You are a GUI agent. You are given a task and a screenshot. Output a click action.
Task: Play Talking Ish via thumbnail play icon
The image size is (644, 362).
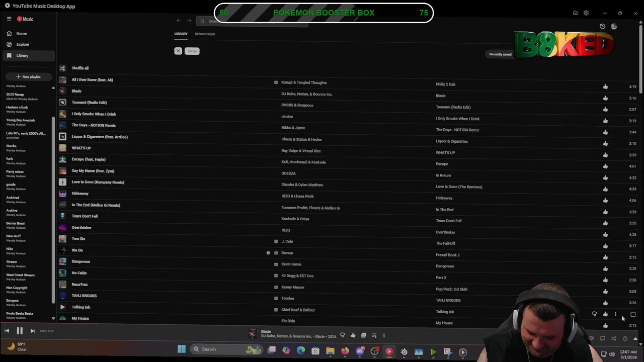(x=62, y=307)
